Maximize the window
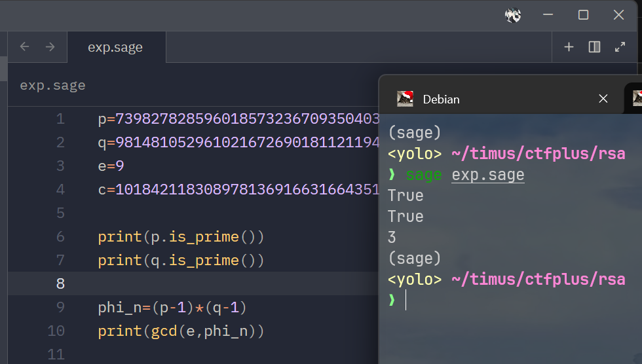The width and height of the screenshot is (642, 364). click(x=583, y=15)
